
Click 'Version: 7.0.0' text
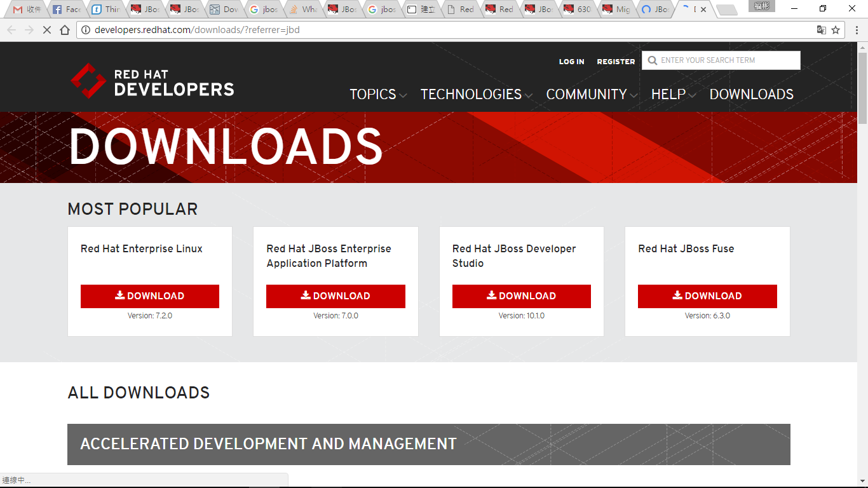(336, 316)
